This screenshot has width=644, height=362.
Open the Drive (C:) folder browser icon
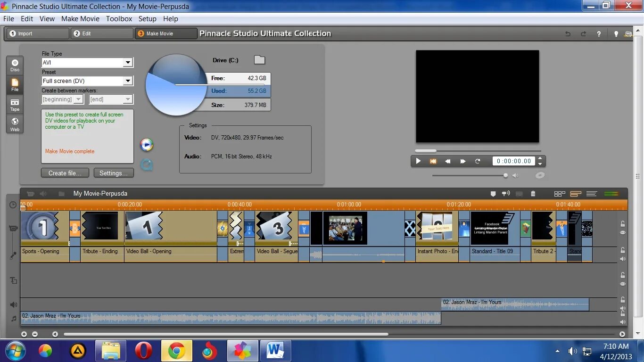click(259, 60)
